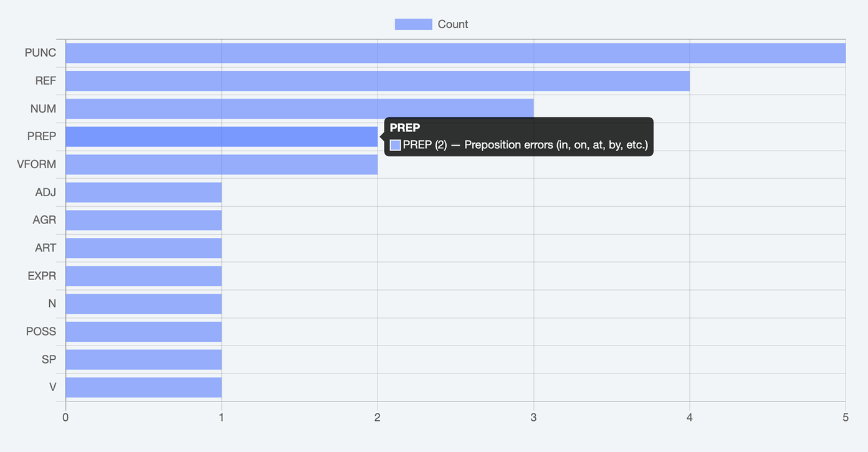Click the PREP tooltip title

pos(405,128)
